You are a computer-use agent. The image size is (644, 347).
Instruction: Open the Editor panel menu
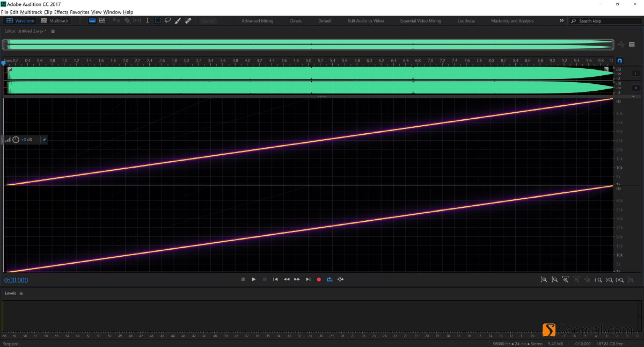[52, 31]
